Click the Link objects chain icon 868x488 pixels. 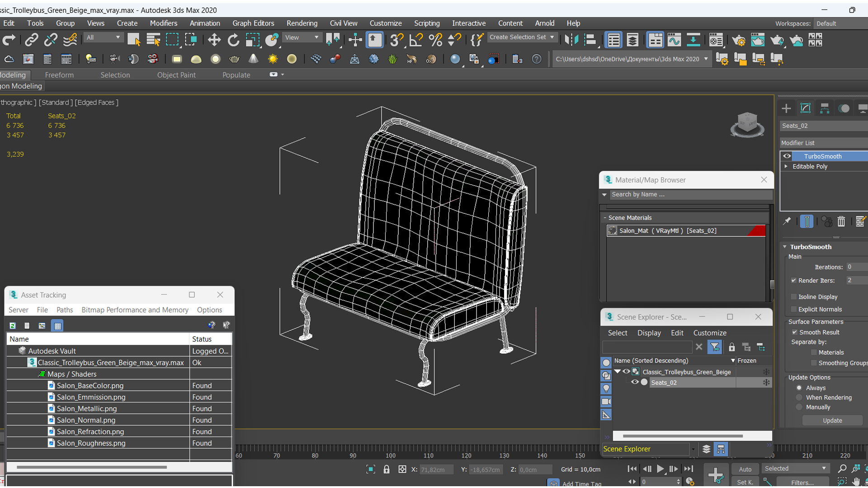31,40
